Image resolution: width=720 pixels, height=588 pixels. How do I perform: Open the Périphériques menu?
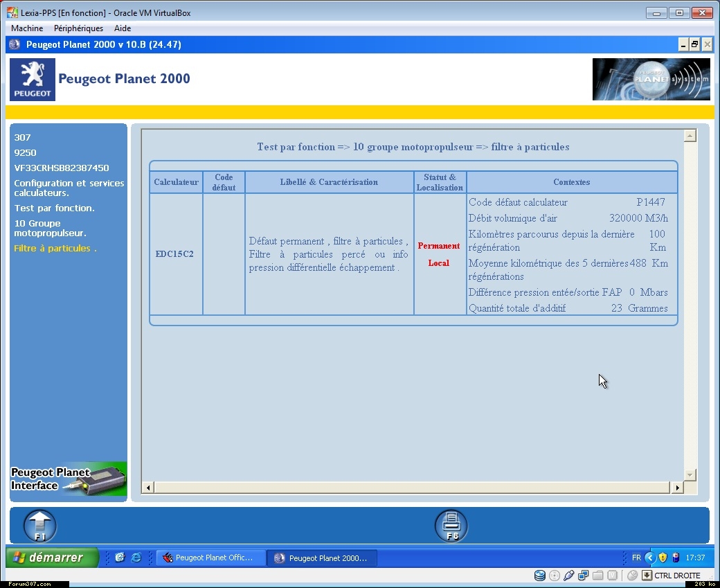[78, 28]
